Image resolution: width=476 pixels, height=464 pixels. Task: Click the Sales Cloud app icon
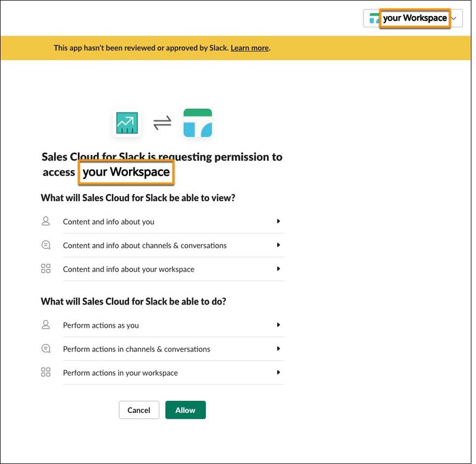tap(127, 121)
